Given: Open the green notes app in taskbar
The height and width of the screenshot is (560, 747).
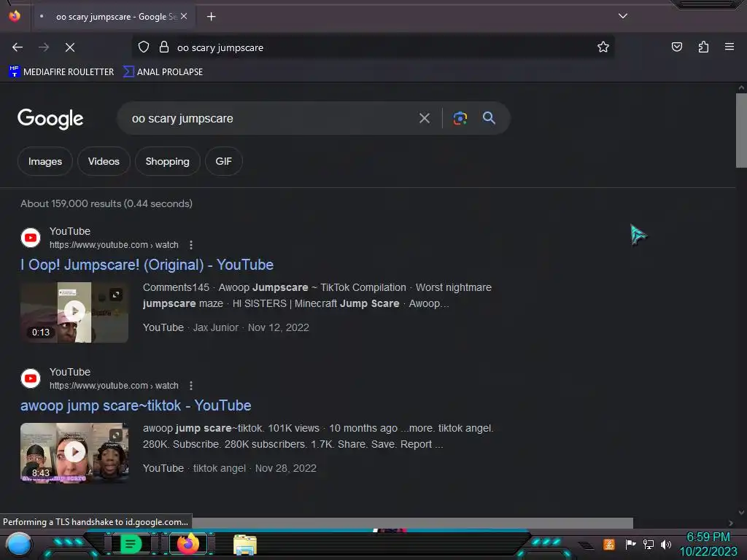Looking at the screenshot, I should pos(131,544).
